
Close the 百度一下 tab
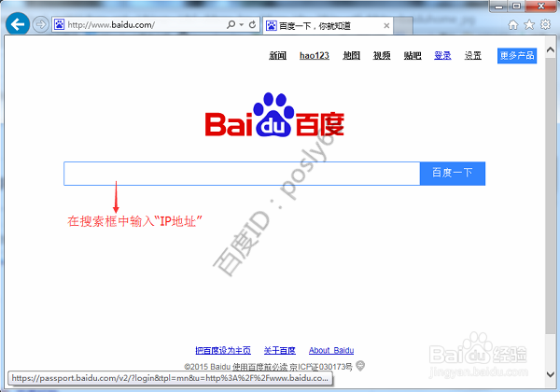tap(386, 26)
